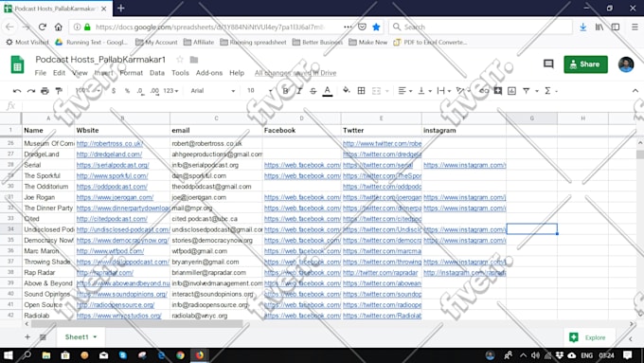Reload the browser page
The width and height of the screenshot is (644, 363).
[42, 27]
